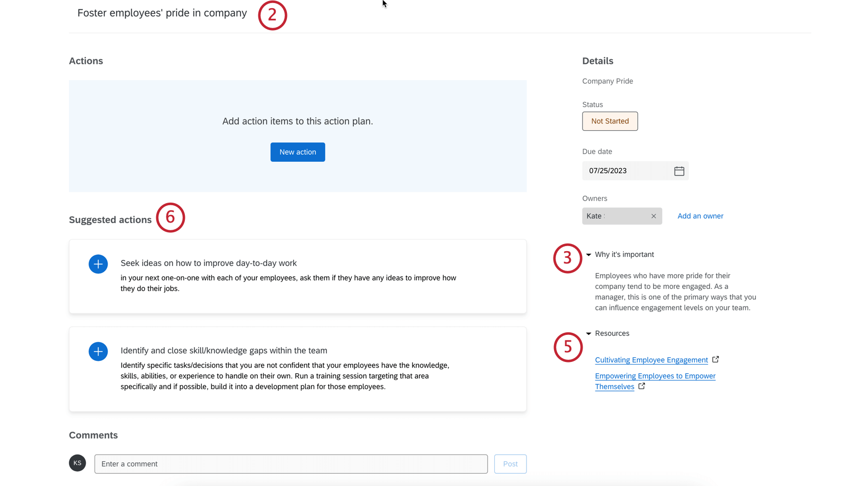Post the comment with the Post button

coord(510,464)
